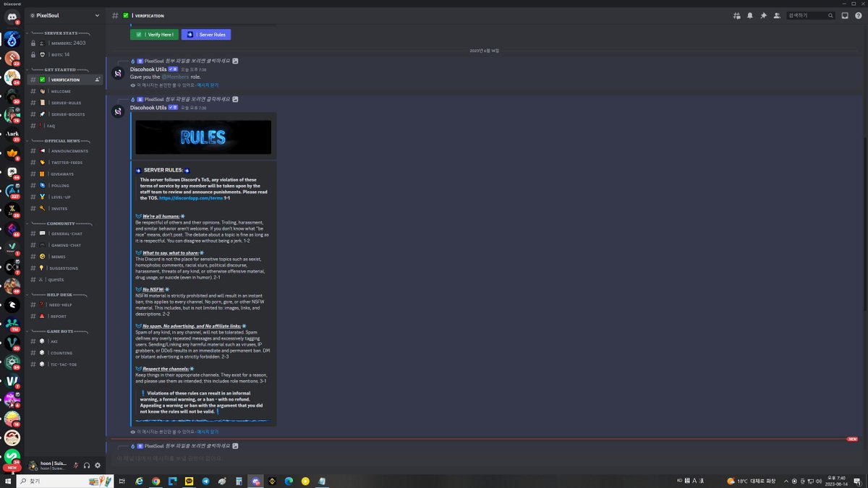Click the Discord search field
This screenshot has height=488, width=868.
pos(810,15)
